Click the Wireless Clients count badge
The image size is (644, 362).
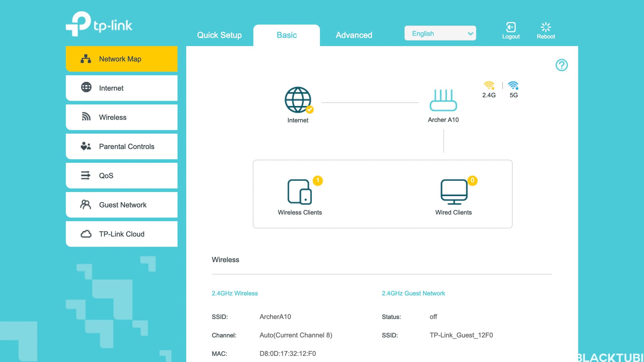(x=318, y=180)
